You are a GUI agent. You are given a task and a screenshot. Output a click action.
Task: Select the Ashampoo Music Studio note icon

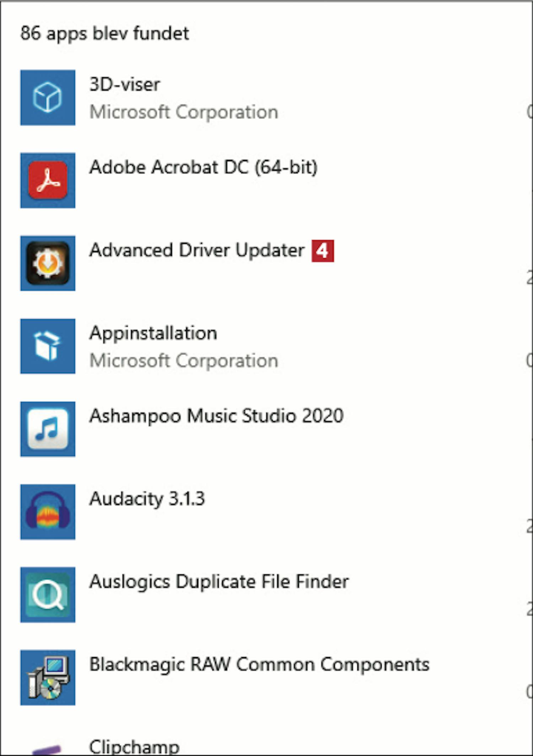48,429
